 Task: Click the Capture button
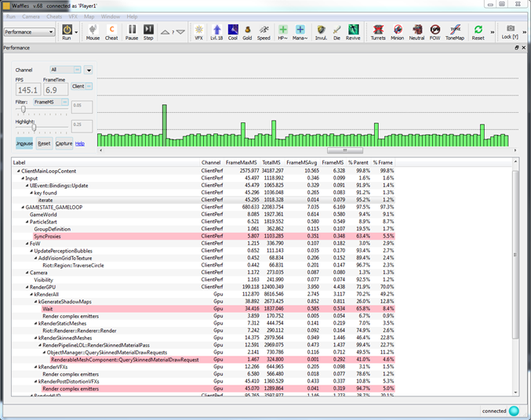pyautogui.click(x=64, y=143)
